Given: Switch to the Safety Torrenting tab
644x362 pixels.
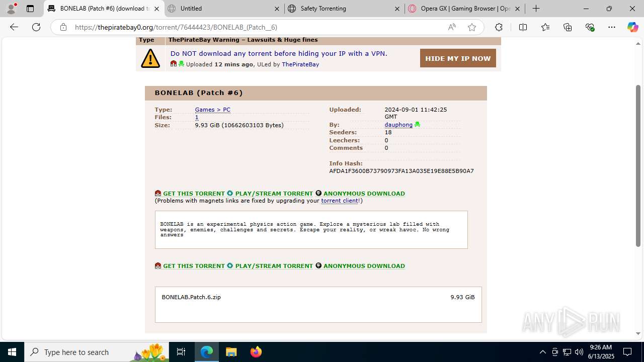Looking at the screenshot, I should tap(344, 9).
